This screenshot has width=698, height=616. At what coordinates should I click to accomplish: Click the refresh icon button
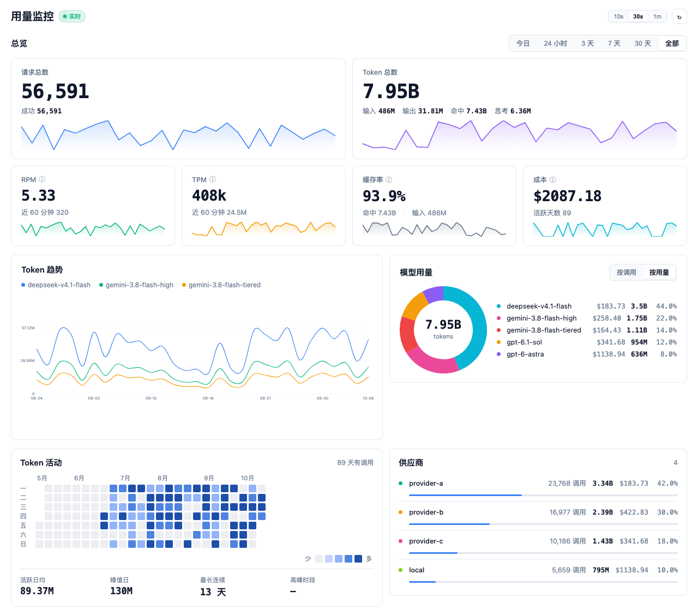(x=679, y=16)
